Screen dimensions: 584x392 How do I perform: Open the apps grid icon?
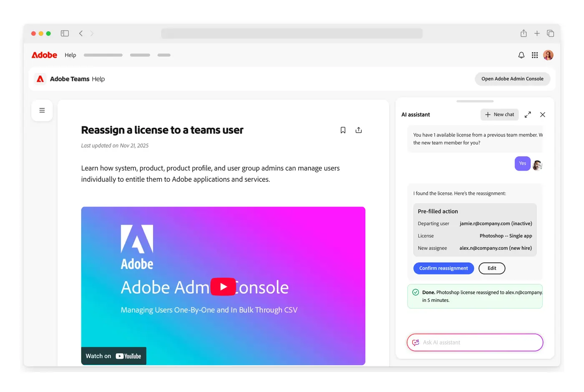535,55
